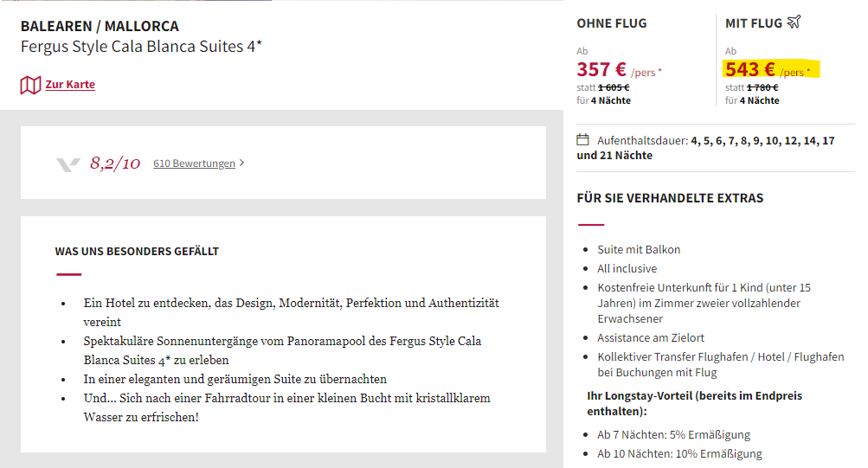Click the calendar icon beside Aufenthaltsdauer
This screenshot has height=468, width=868.
coord(583,139)
